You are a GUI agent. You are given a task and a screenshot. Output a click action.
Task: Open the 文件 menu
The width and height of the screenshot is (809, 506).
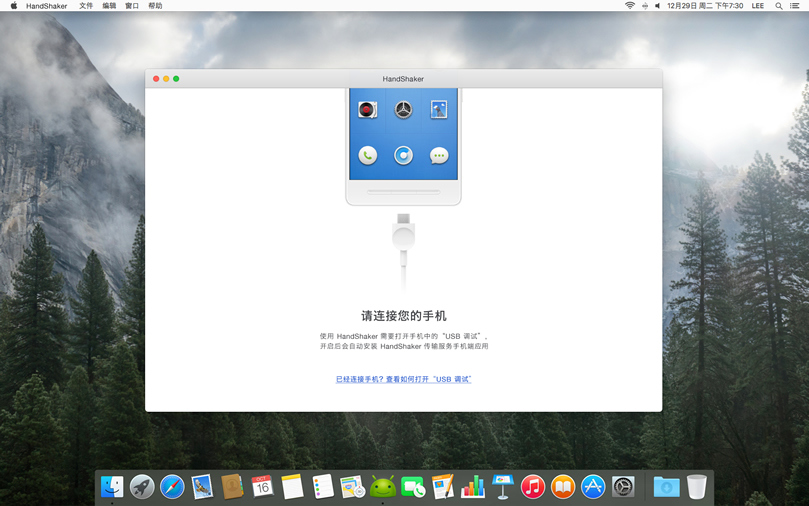86,6
